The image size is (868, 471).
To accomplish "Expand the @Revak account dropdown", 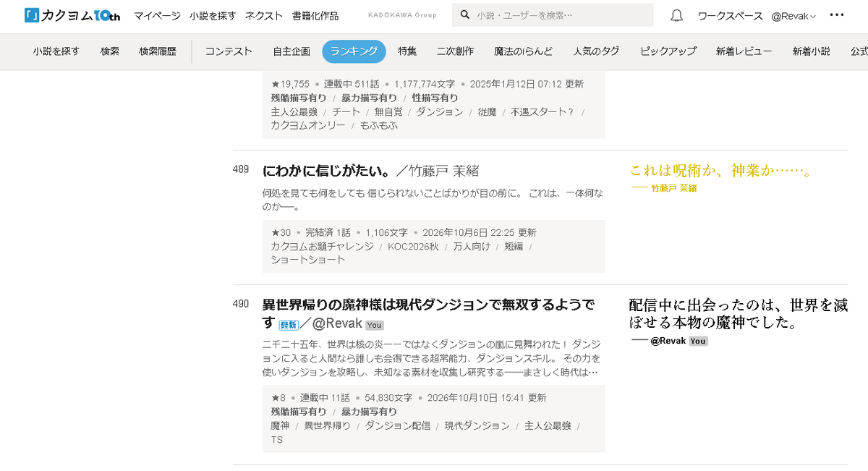I will 793,15.
